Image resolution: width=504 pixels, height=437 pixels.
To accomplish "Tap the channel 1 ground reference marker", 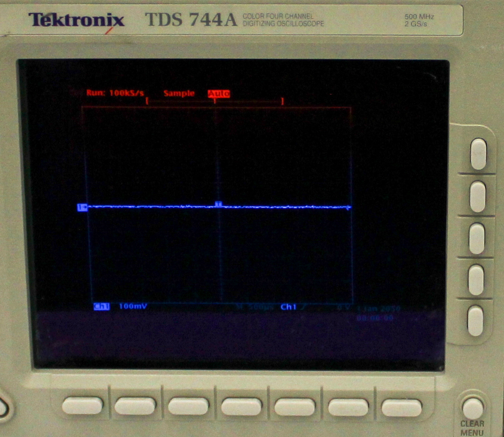I will [82, 208].
